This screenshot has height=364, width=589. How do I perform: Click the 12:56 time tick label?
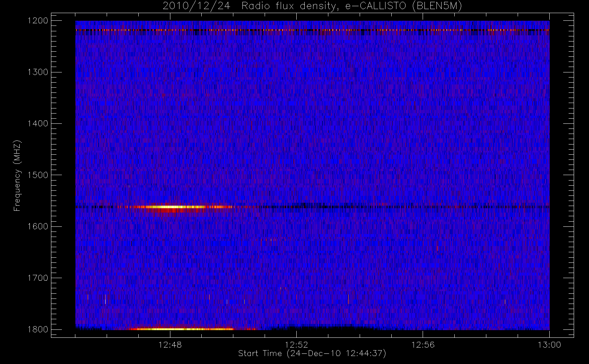coord(423,344)
